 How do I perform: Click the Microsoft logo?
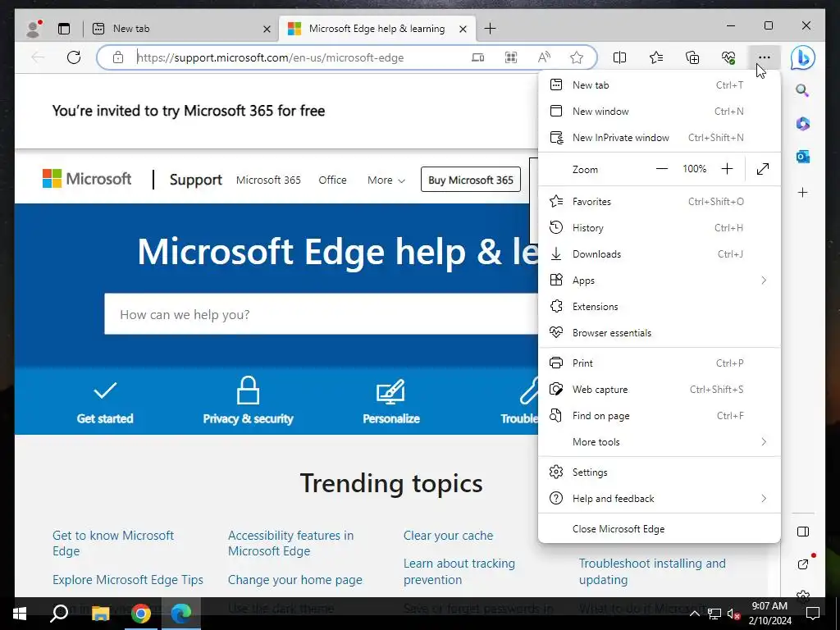[x=87, y=178]
